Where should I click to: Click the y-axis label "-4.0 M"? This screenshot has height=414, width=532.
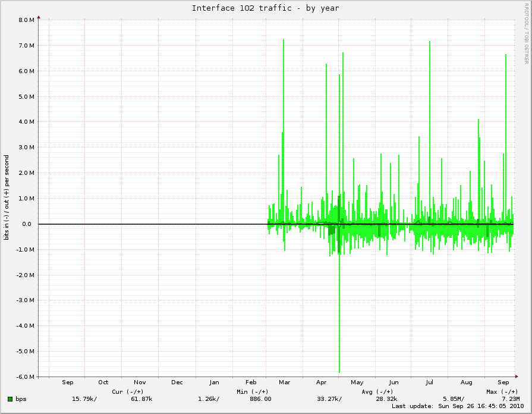point(26,326)
